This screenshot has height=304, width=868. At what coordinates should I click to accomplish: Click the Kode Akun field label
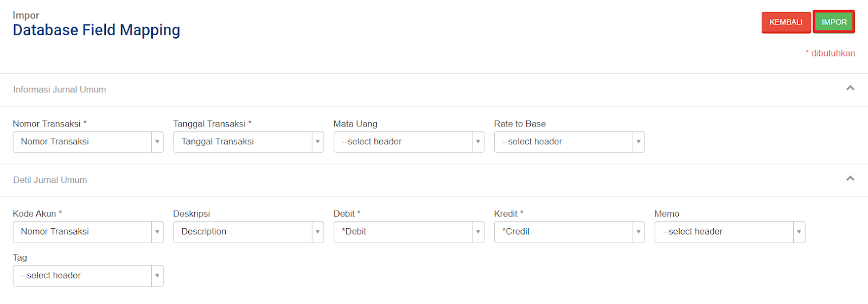point(37,213)
